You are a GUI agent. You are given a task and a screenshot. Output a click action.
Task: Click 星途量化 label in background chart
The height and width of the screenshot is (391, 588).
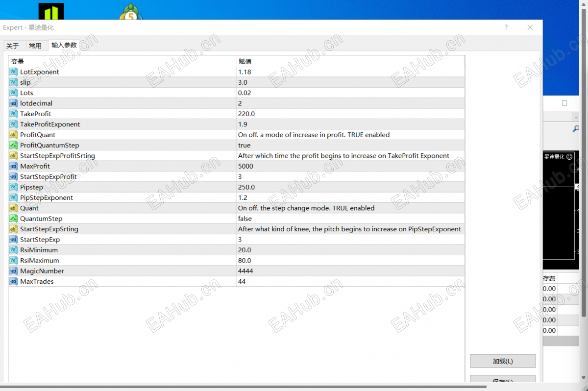coord(554,157)
